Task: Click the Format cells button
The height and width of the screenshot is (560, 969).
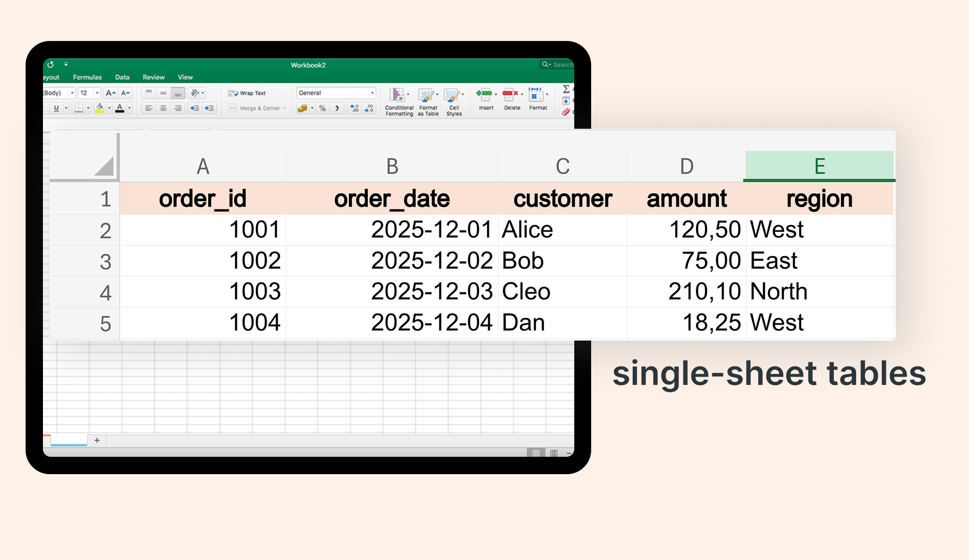Action: tap(537, 96)
